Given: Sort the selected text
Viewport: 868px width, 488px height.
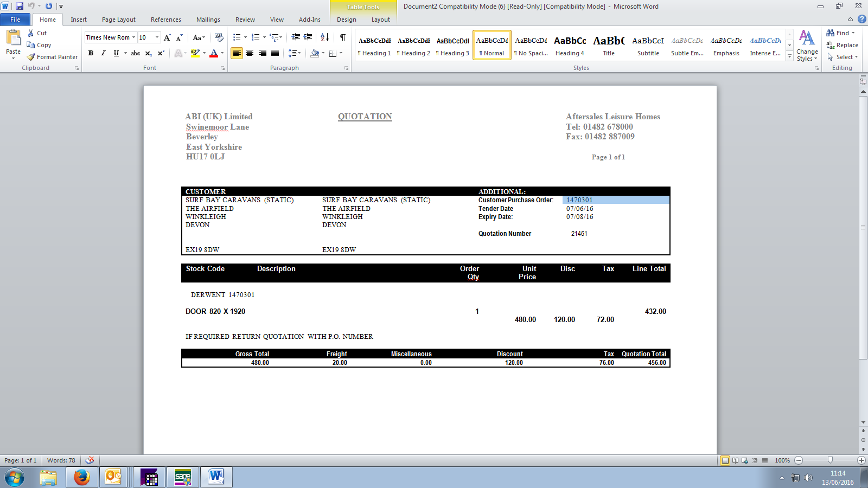Looking at the screenshot, I should coord(324,37).
